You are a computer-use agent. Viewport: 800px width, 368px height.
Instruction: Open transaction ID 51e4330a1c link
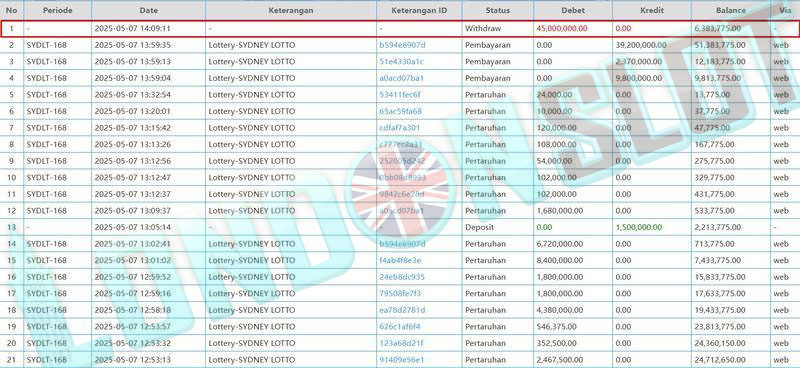click(x=402, y=62)
